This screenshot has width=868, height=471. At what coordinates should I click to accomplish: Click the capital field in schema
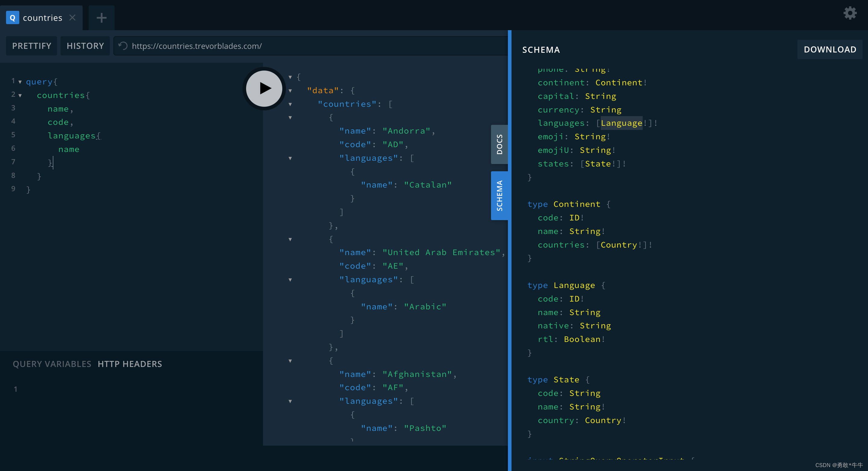556,96
